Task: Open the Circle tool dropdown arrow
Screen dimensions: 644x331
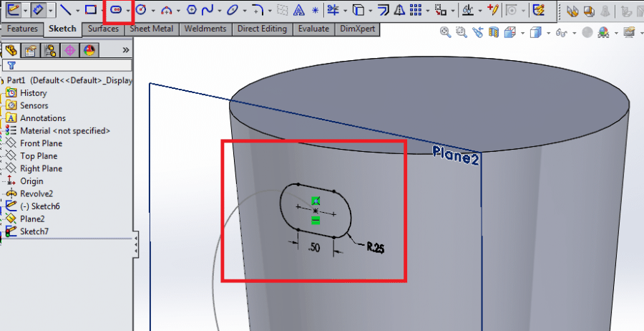Action: (153, 10)
